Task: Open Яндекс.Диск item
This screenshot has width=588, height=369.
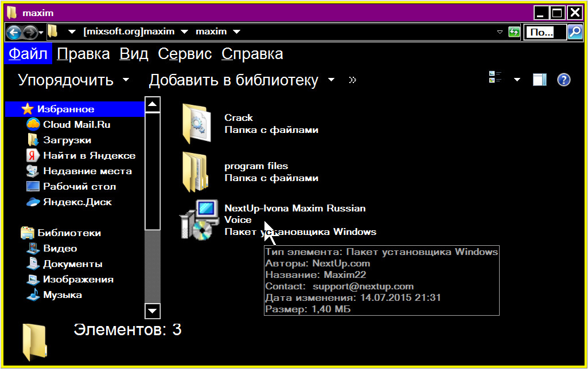Action: click(77, 202)
